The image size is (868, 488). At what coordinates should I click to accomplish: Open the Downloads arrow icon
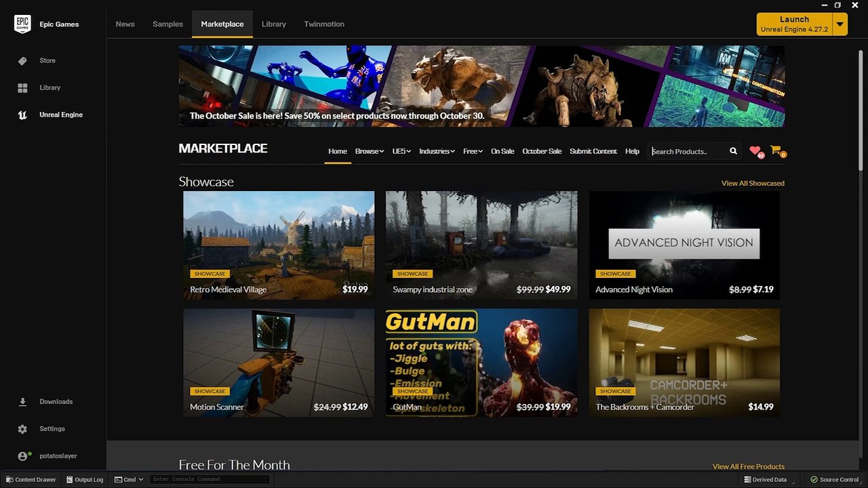point(22,402)
